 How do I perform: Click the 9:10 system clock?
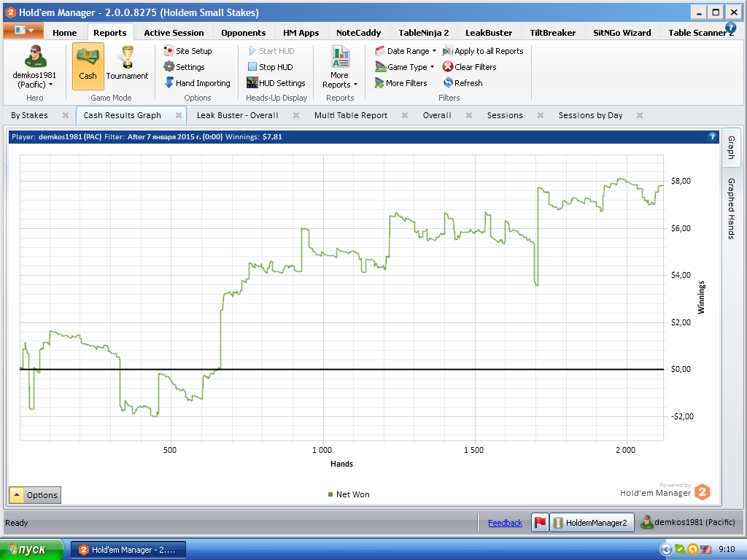727,550
